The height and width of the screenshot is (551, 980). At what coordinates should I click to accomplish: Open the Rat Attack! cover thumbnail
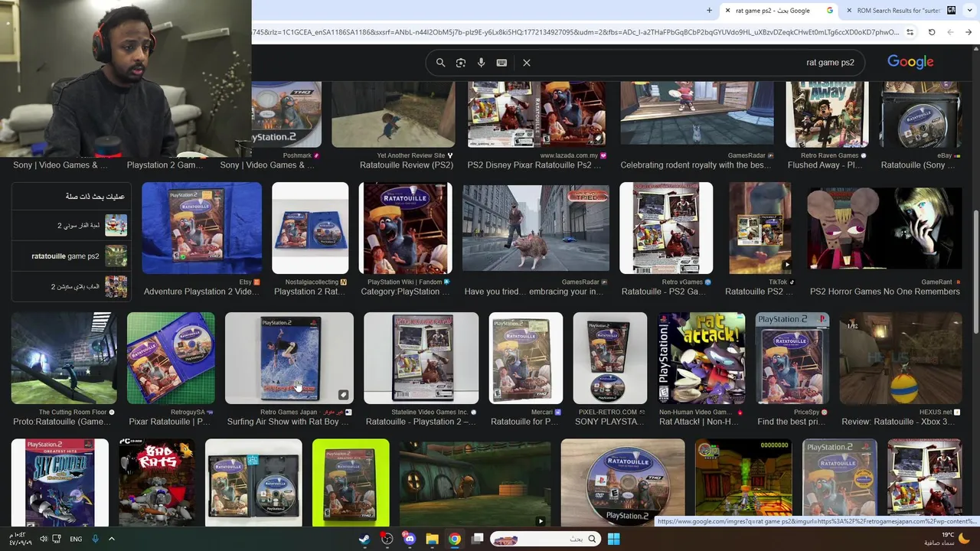pos(702,357)
